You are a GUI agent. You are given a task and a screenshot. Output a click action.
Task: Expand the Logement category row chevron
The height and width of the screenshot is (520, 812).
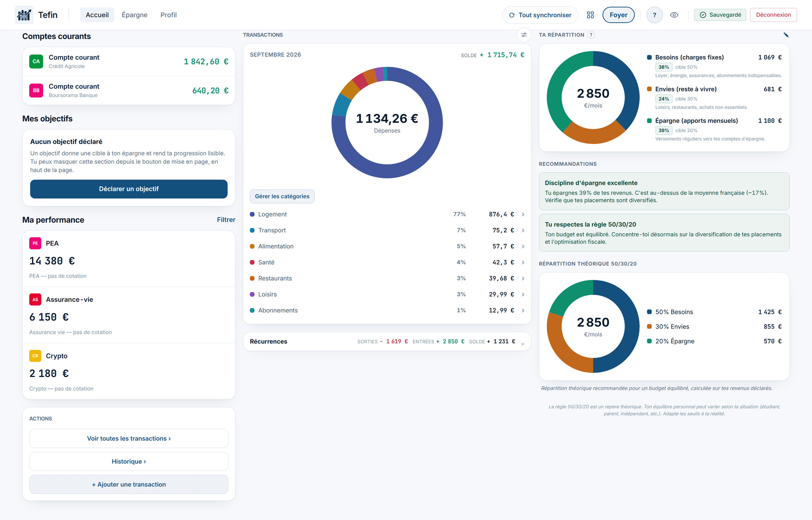pos(523,214)
